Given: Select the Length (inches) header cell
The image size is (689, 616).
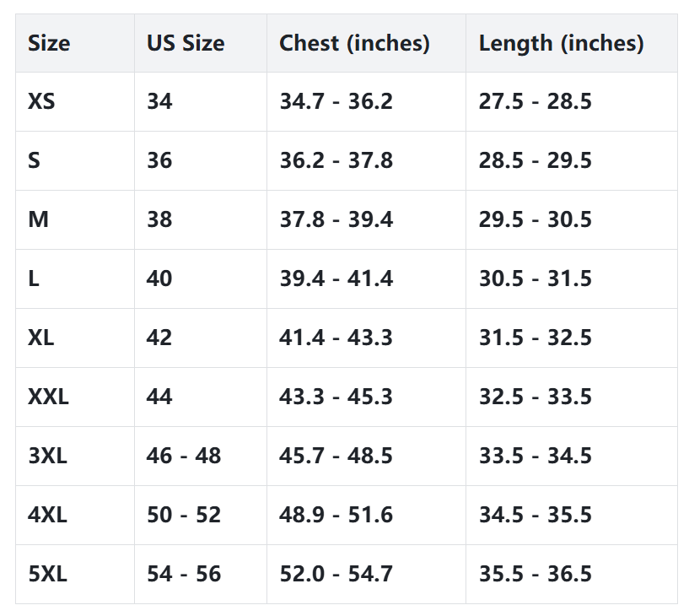Looking at the screenshot, I should pos(561,43).
